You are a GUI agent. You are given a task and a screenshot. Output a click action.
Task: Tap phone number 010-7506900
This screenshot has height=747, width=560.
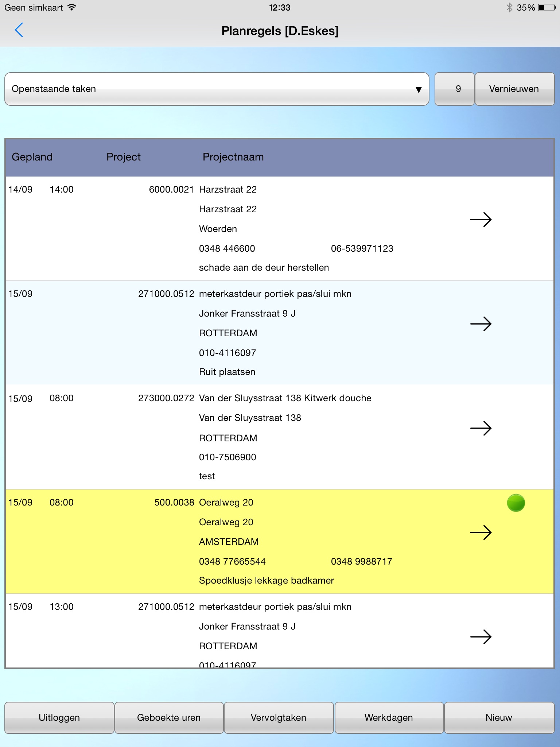click(x=227, y=457)
